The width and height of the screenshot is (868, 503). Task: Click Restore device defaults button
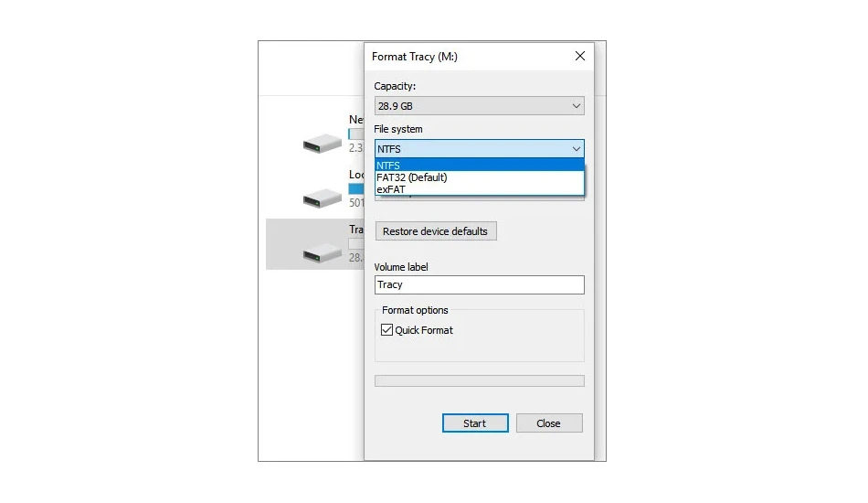click(x=436, y=231)
